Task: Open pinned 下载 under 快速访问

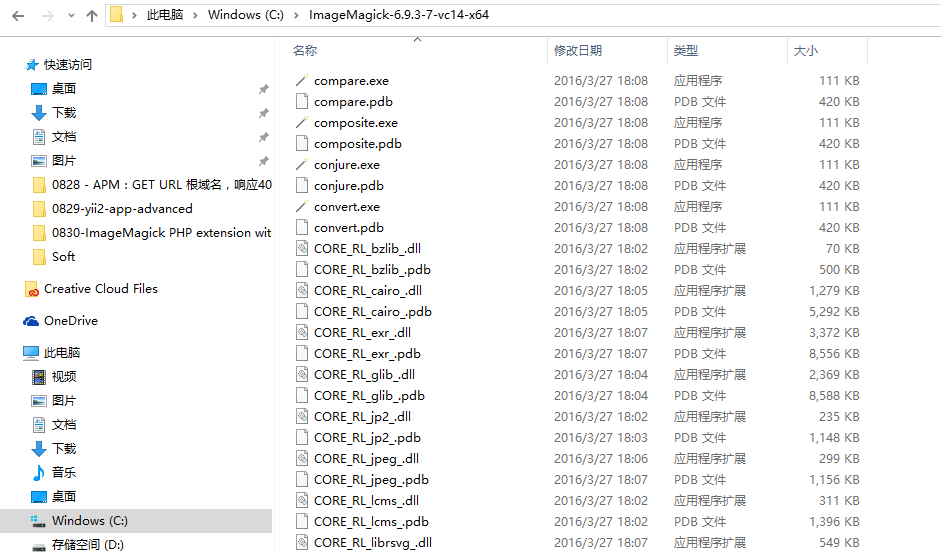Action: 64,113
